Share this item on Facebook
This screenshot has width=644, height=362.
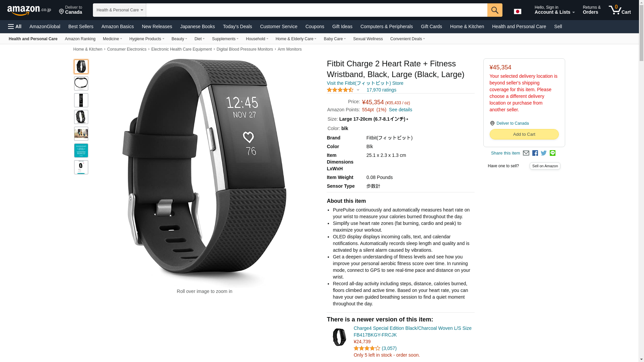[x=535, y=153]
